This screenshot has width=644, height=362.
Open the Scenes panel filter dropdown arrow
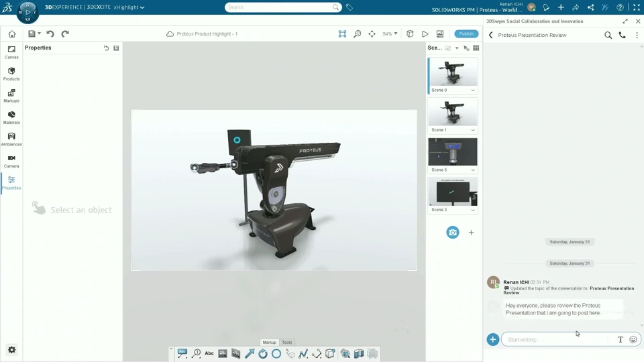[457, 48]
